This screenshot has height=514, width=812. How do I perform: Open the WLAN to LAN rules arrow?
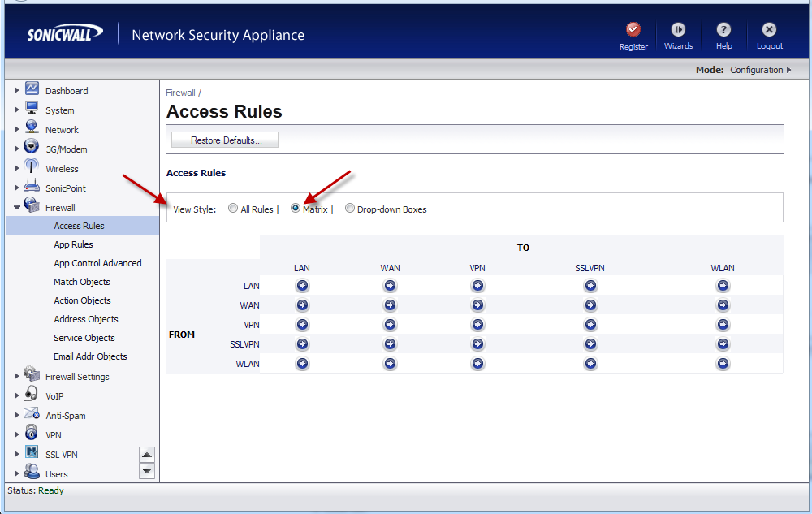[302, 363]
